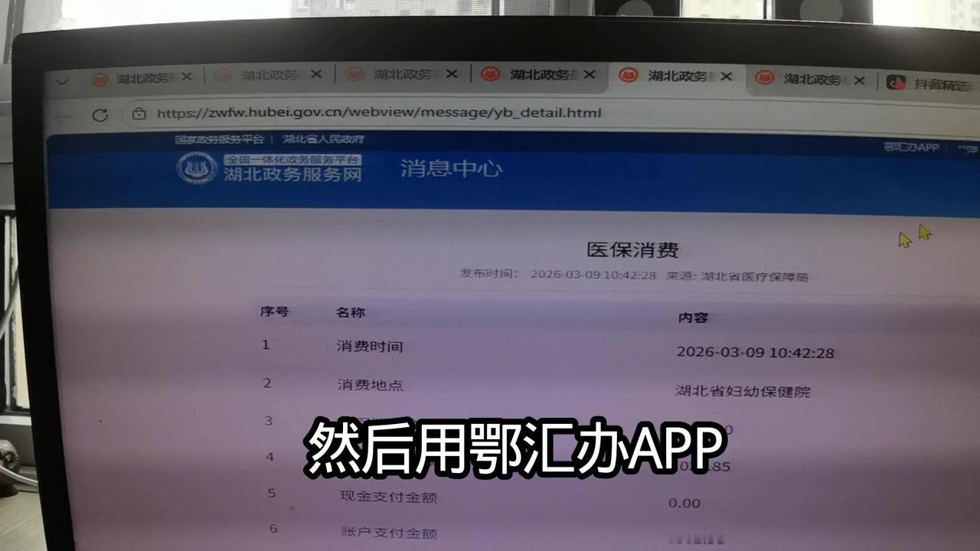
Task: Close the third 湖北政务 tab
Action: click(452, 73)
